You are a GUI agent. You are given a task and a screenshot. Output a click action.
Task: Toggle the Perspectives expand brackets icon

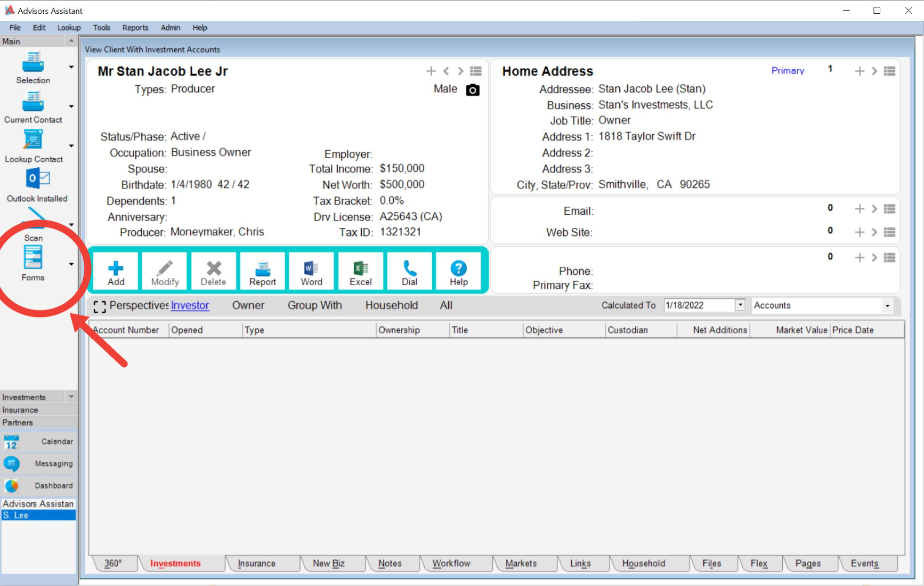[100, 306]
